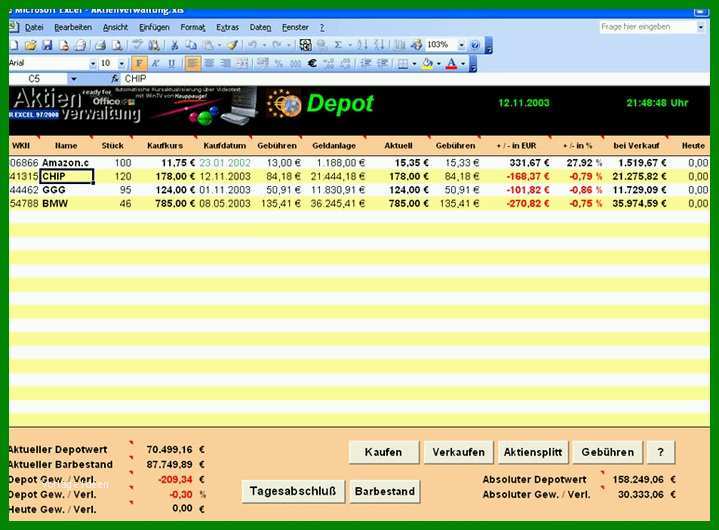Screen dimensions: 719x530
Task: Open the Bearbeiten menu
Action: [x=73, y=28]
